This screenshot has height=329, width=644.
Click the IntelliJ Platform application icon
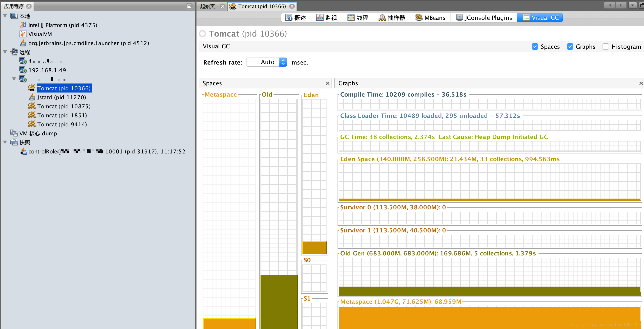[23, 25]
